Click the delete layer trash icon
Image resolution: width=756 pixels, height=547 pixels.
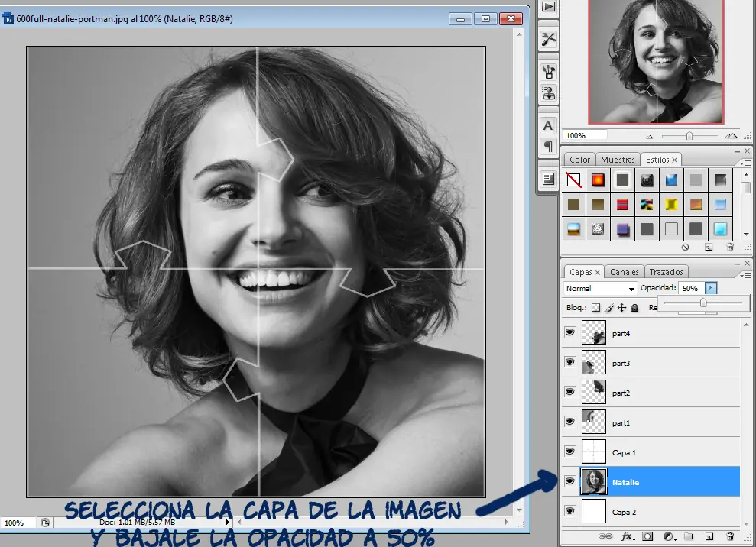tap(730, 537)
